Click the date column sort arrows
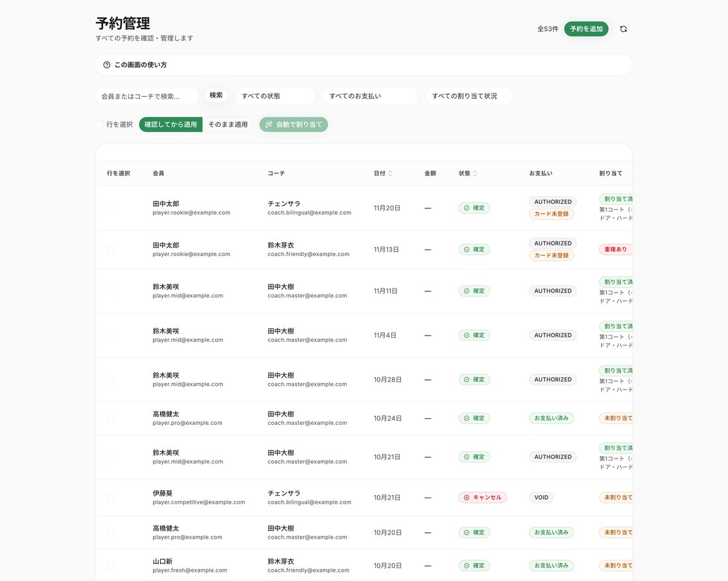Image resolution: width=728 pixels, height=581 pixels. pyautogui.click(x=390, y=173)
